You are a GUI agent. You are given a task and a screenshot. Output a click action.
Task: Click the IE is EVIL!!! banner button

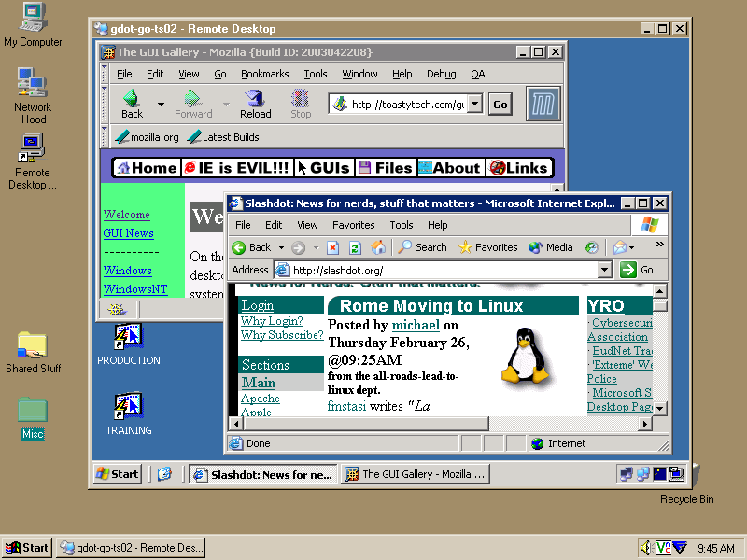point(237,168)
